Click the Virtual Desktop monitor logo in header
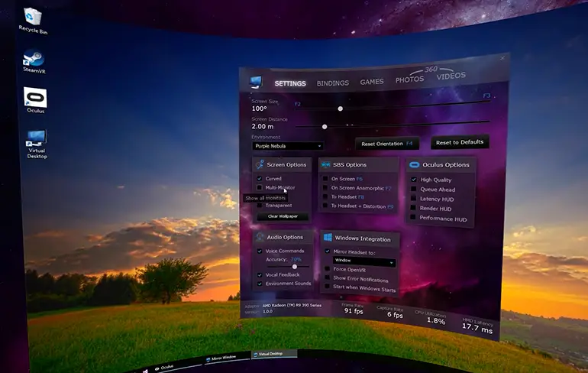588x373 pixels. (x=256, y=82)
